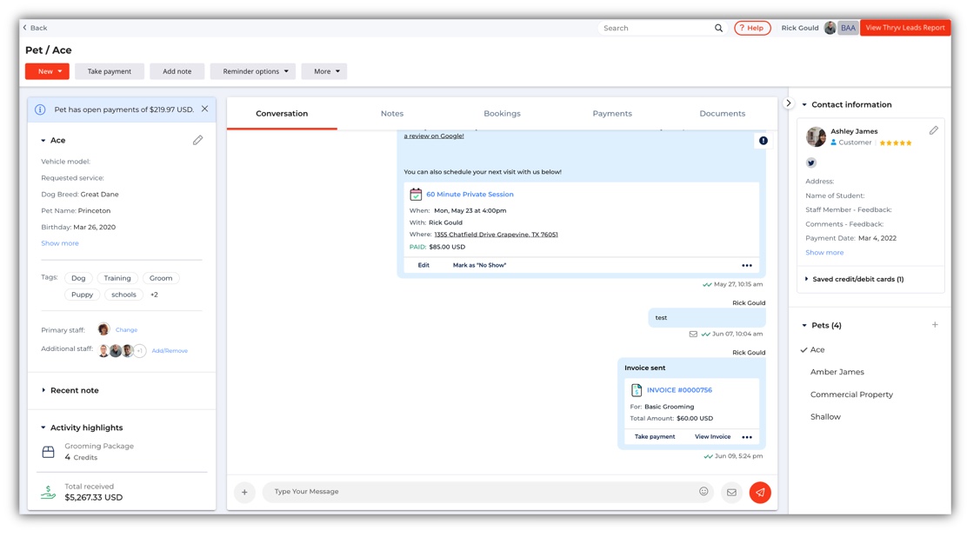Click the Take payment toolbar button
980x537 pixels.
click(x=110, y=71)
